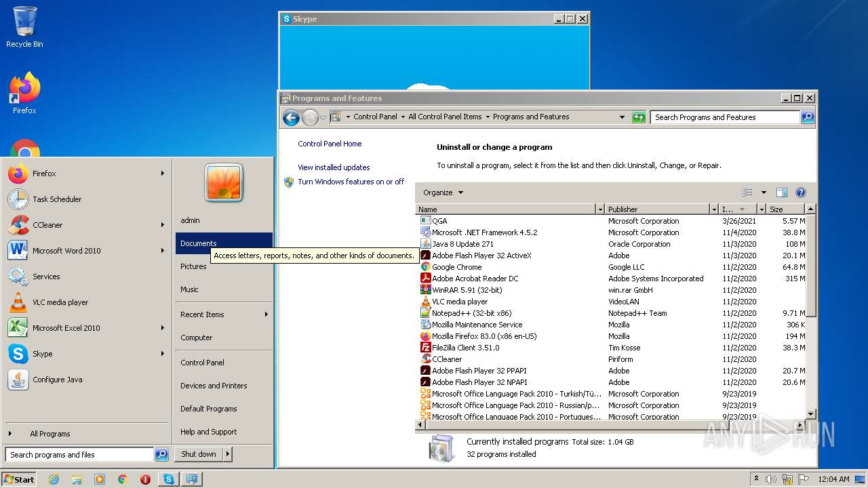Open Opera from the taskbar

(145, 479)
